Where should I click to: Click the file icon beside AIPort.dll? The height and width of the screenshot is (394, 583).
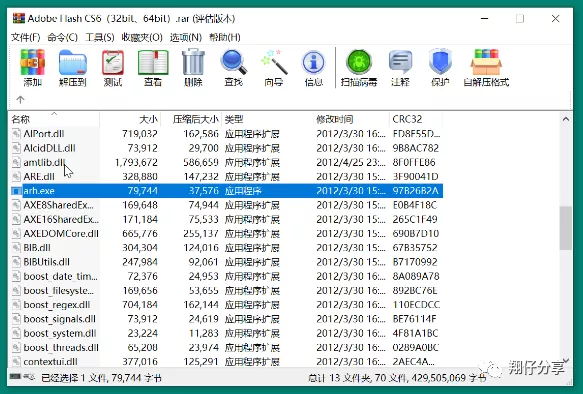pyautogui.click(x=16, y=134)
